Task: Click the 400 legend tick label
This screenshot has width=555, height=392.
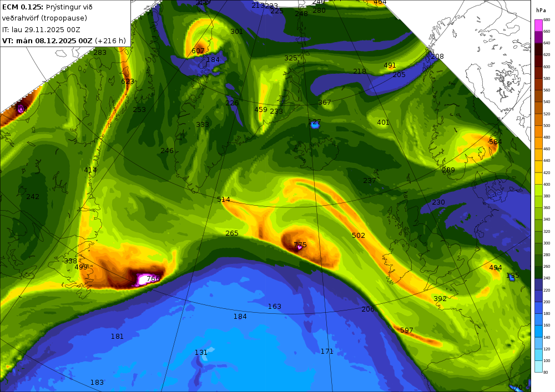Action: 547,184
